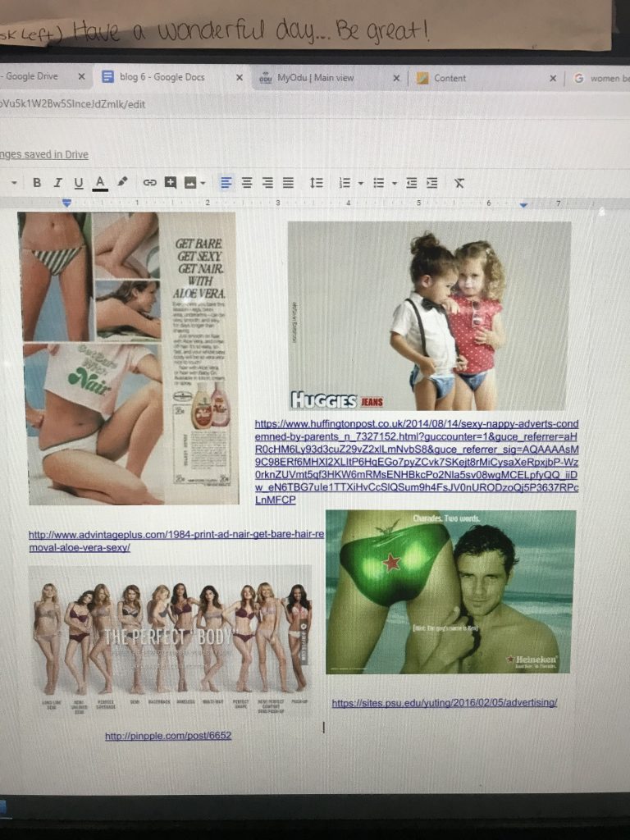630x840 pixels.
Task: Toggle italic formatting
Action: tap(57, 183)
